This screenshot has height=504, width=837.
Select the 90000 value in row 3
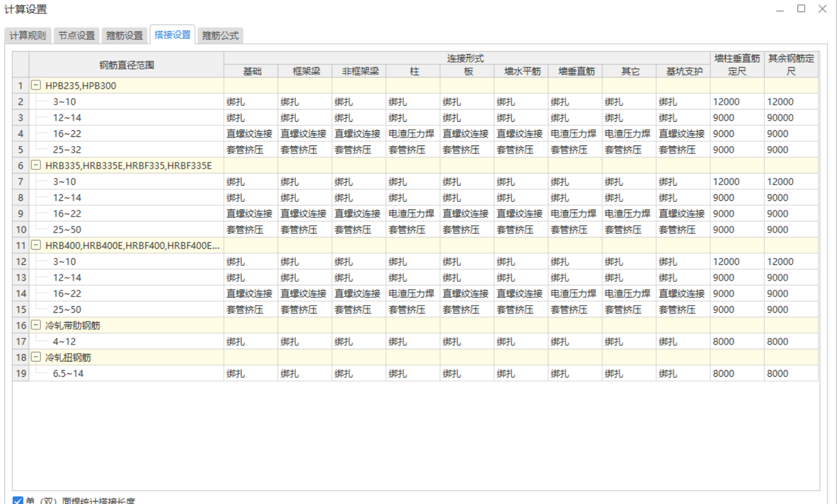pos(791,117)
